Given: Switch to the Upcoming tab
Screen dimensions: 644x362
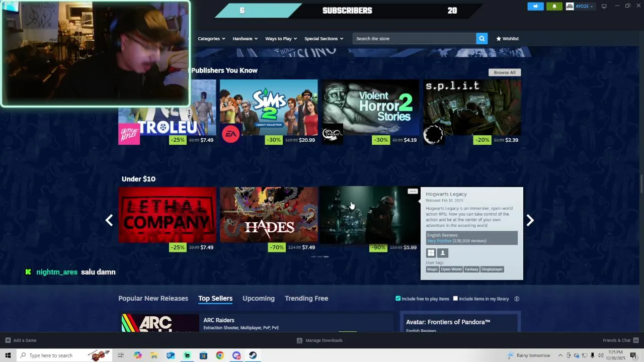Looking at the screenshot, I should (259, 298).
